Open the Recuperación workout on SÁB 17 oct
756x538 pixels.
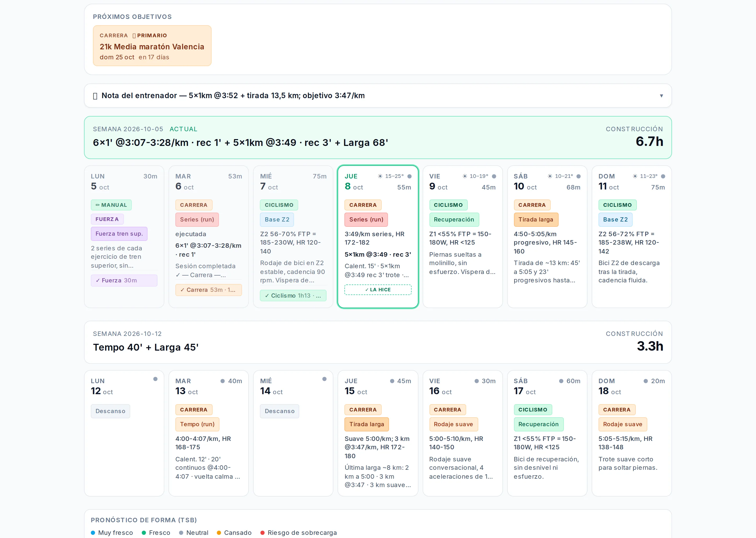point(538,424)
